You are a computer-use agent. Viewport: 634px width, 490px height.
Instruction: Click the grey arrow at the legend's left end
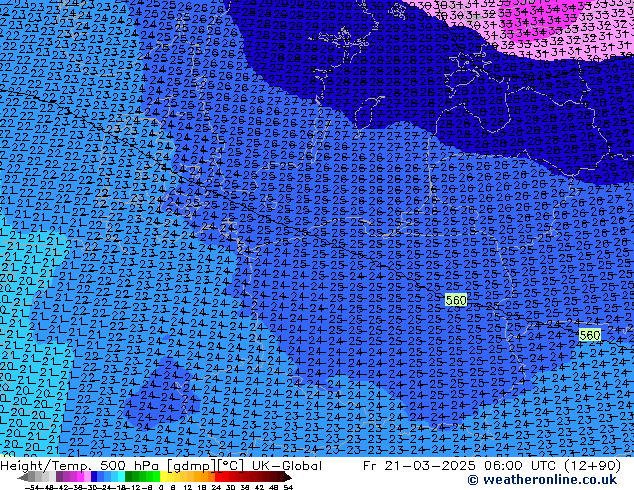[23, 477]
